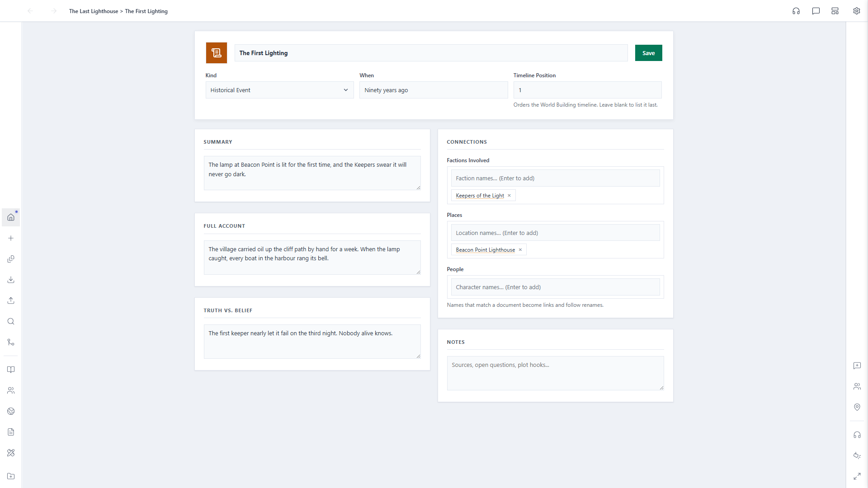The width and height of the screenshot is (868, 488).
Task: Click the Save button
Action: pyautogui.click(x=648, y=53)
